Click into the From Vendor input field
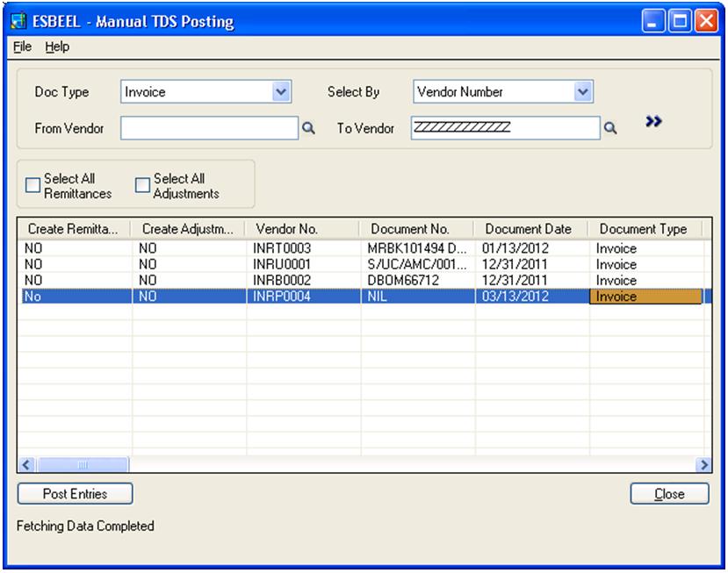 pyautogui.click(x=209, y=128)
